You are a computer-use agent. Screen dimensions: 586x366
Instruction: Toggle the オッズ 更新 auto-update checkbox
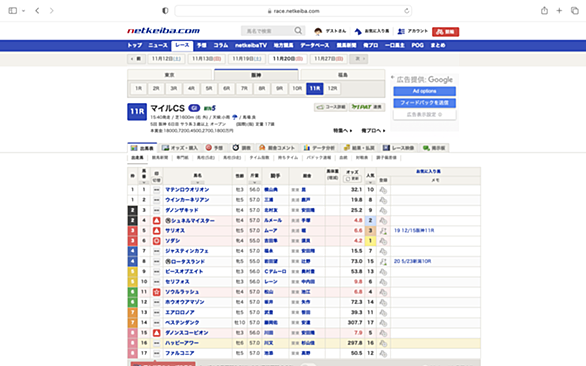click(352, 179)
